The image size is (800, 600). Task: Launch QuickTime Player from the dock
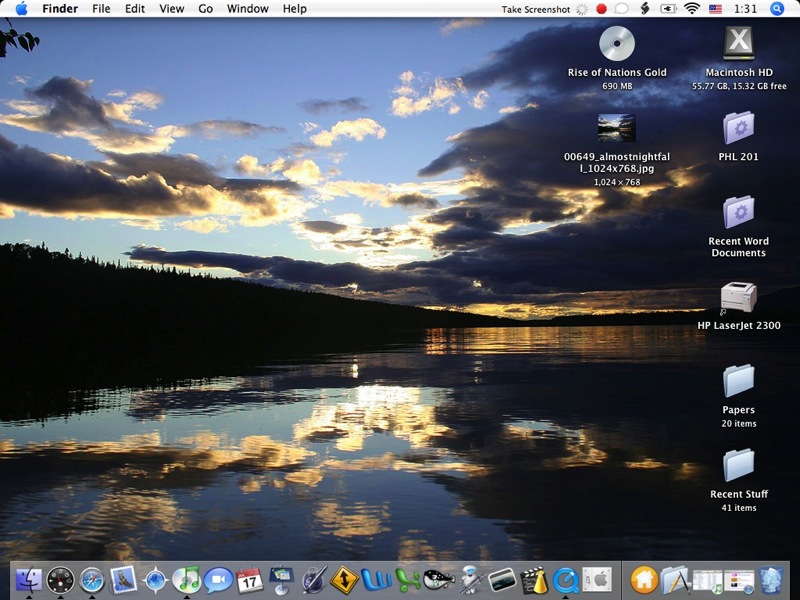pyautogui.click(x=566, y=579)
